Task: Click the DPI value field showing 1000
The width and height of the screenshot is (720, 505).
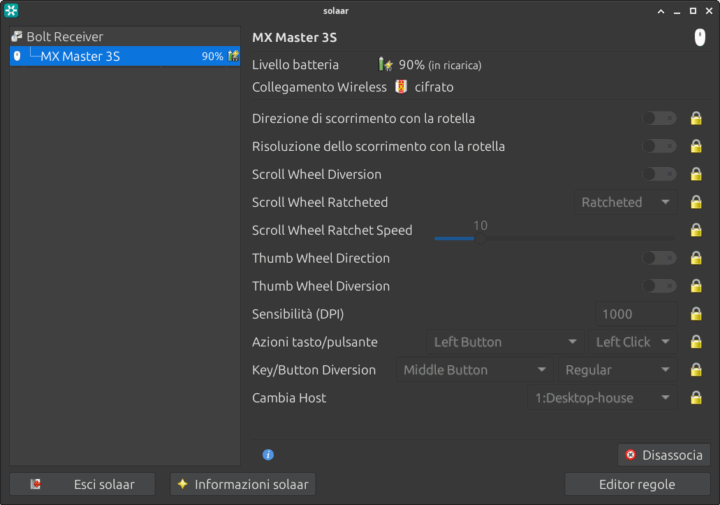Action: 635,314
